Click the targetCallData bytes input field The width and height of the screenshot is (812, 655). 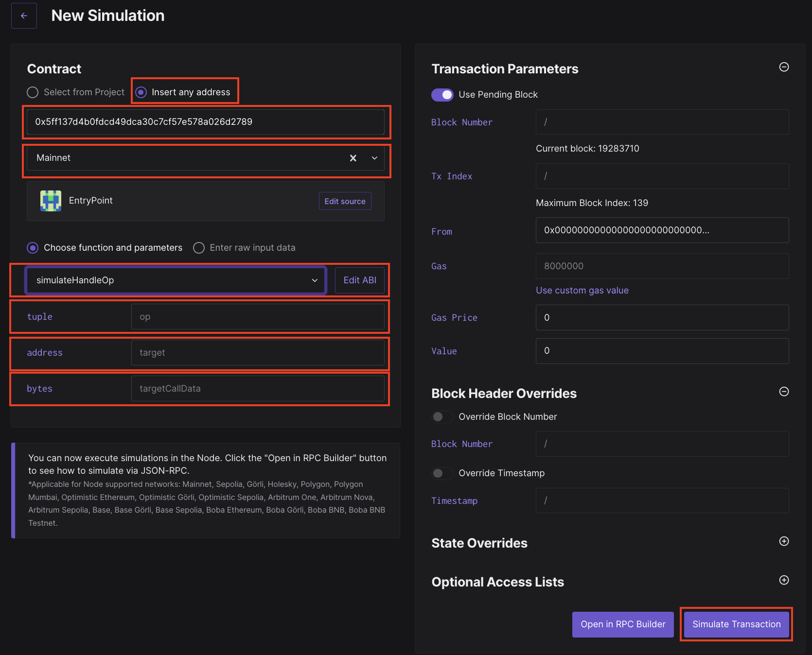coord(258,389)
